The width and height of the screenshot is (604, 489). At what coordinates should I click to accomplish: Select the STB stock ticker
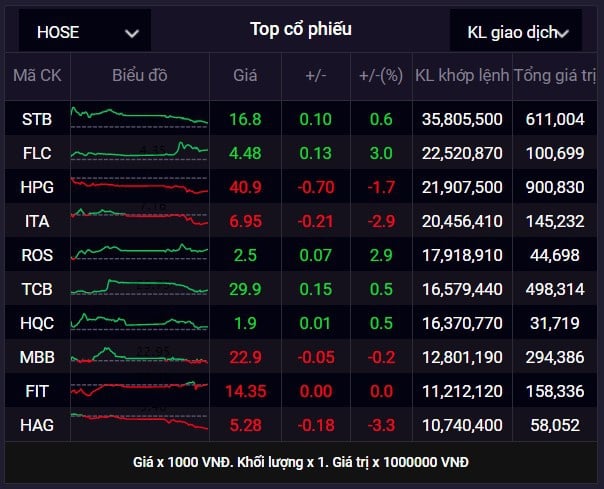[37, 119]
